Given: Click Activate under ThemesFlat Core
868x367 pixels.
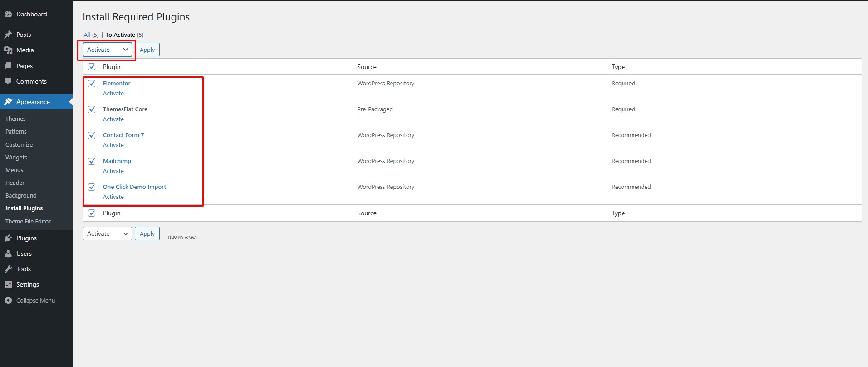Looking at the screenshot, I should (x=113, y=119).
